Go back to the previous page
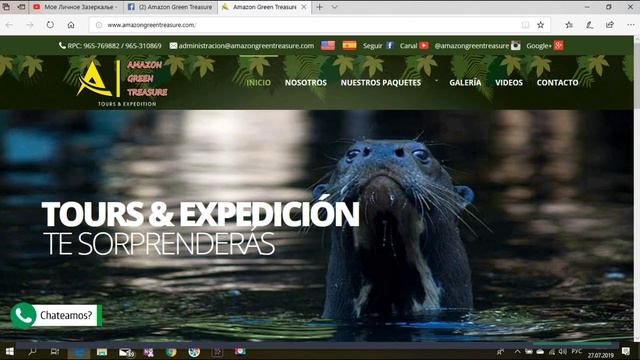This screenshot has height=360, width=640. (x=9, y=25)
